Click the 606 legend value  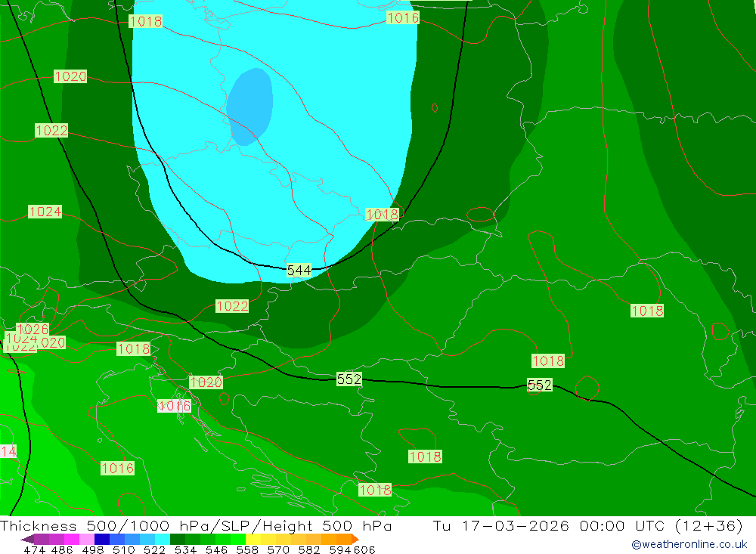364,549
